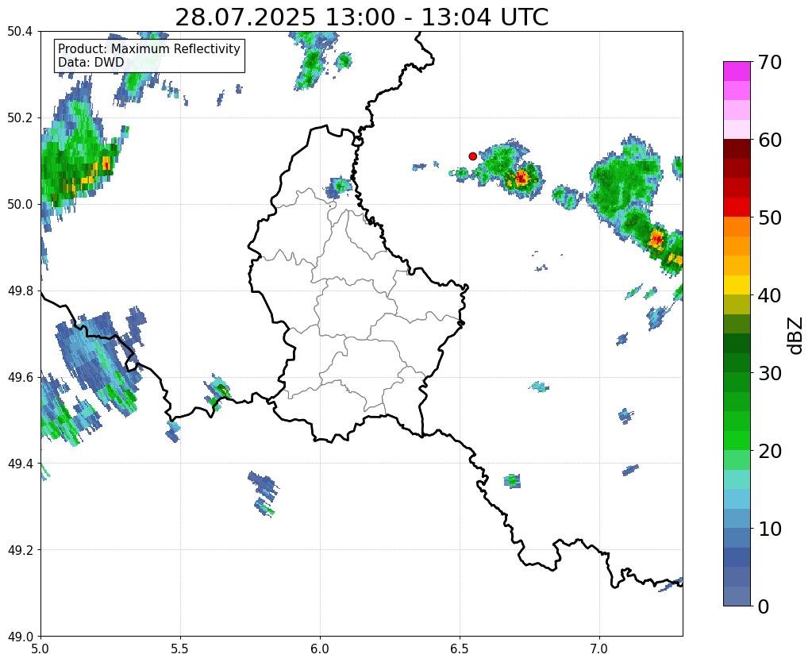Click the 7.0 longitude tick label

[599, 649]
